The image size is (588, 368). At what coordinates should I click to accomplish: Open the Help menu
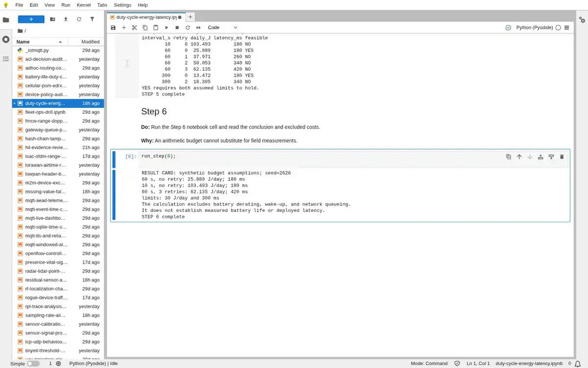(x=143, y=5)
